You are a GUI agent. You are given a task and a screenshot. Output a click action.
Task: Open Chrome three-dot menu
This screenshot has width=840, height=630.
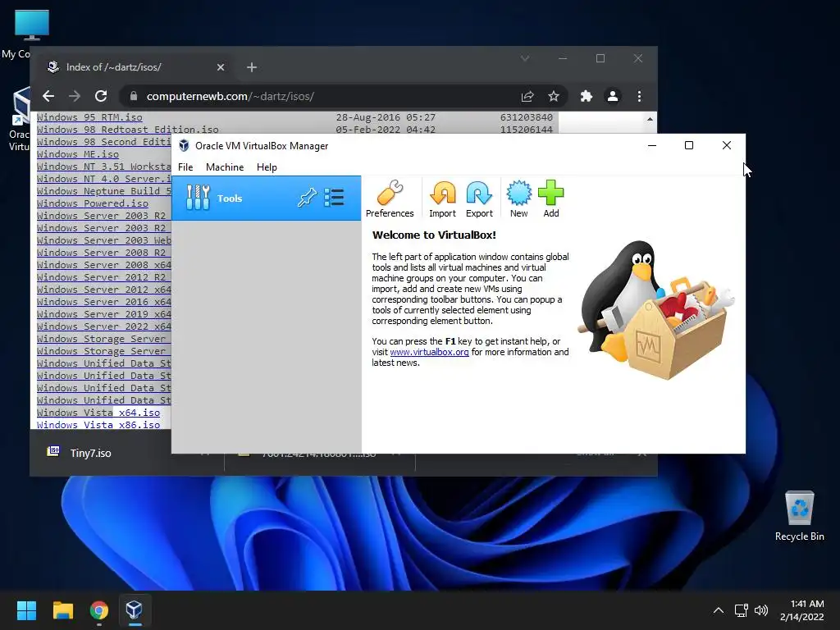[639, 97]
